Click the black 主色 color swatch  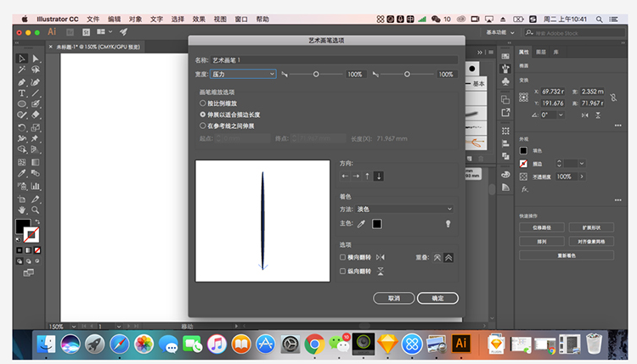(x=377, y=223)
